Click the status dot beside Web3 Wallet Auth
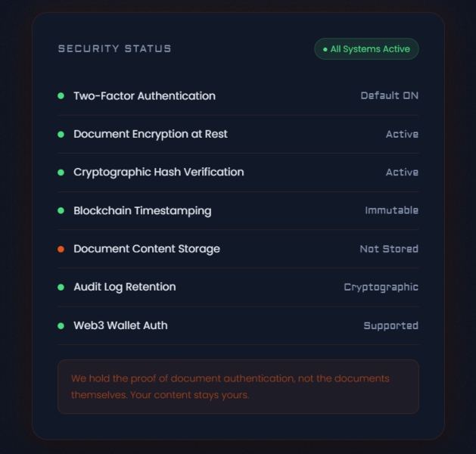This screenshot has height=454, width=476. pos(61,325)
